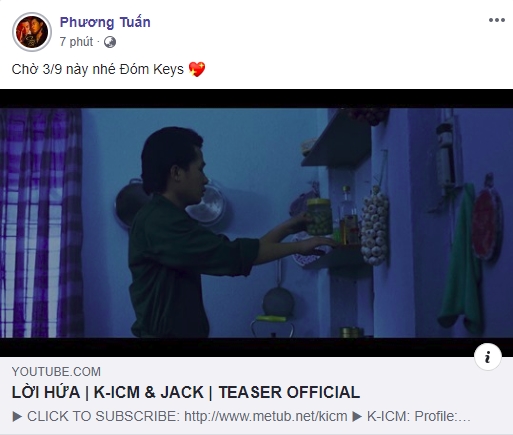Click the circular info 'i' icon
Image resolution: width=513 pixels, height=435 pixels.
[488, 357]
